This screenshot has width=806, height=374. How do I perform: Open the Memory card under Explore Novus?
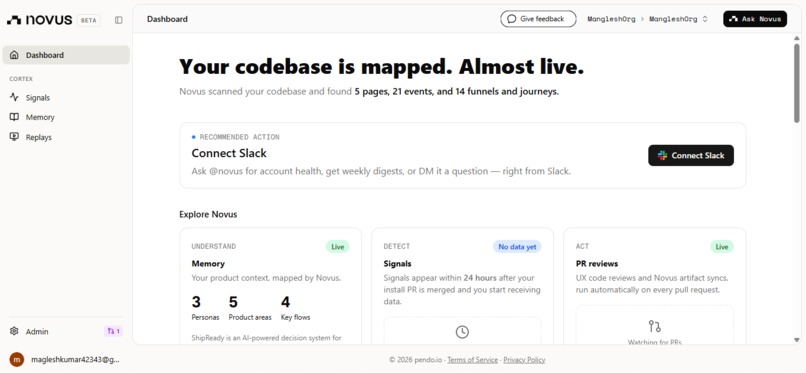(270, 286)
